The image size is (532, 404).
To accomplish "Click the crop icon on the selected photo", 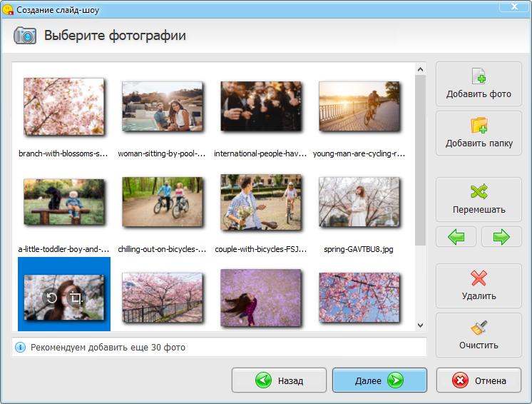I will pyautogui.click(x=76, y=298).
